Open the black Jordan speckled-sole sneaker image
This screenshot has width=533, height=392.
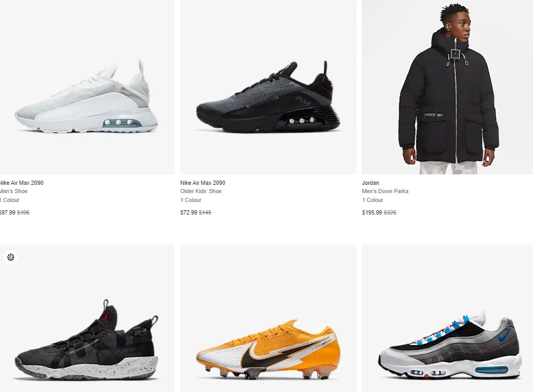click(87, 318)
